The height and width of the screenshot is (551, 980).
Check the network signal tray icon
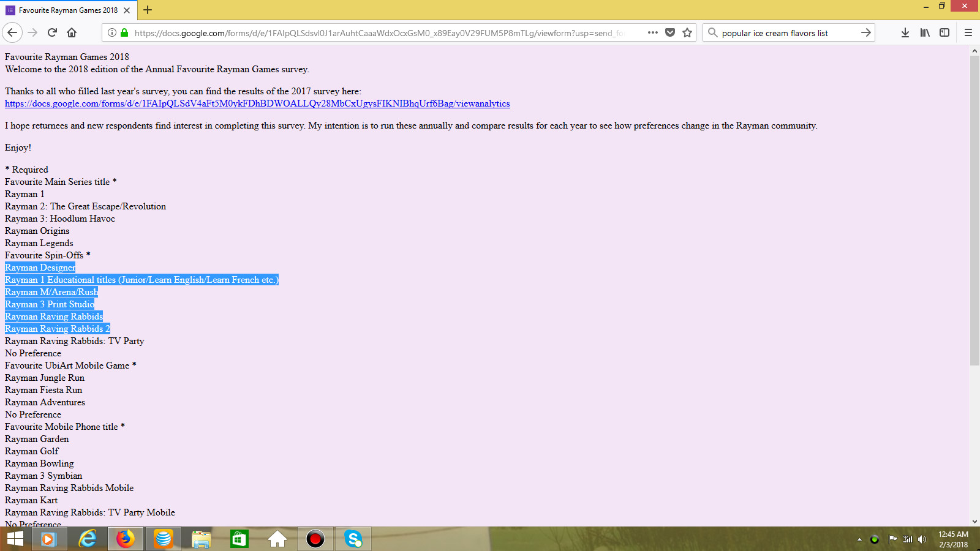(908, 539)
